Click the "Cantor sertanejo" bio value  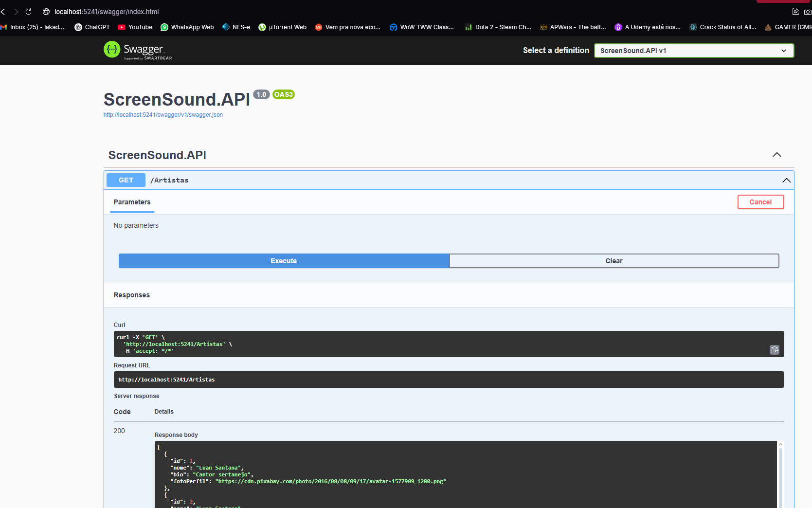[x=222, y=474]
